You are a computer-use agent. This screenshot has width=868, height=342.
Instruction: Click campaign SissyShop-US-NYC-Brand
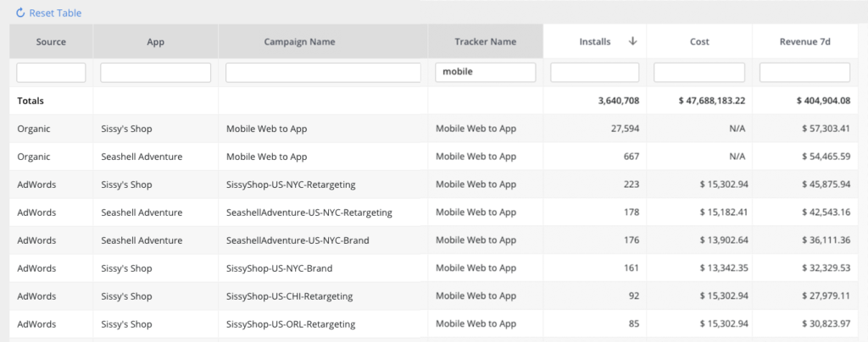pyautogui.click(x=280, y=268)
